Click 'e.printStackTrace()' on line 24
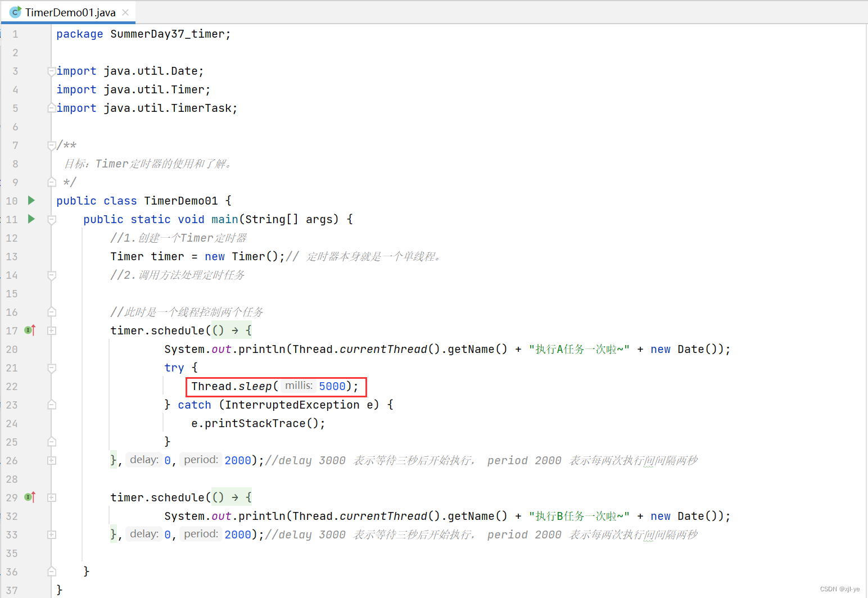 pos(255,423)
